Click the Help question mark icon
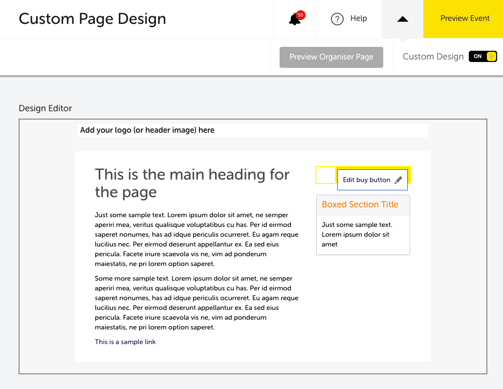 point(337,19)
